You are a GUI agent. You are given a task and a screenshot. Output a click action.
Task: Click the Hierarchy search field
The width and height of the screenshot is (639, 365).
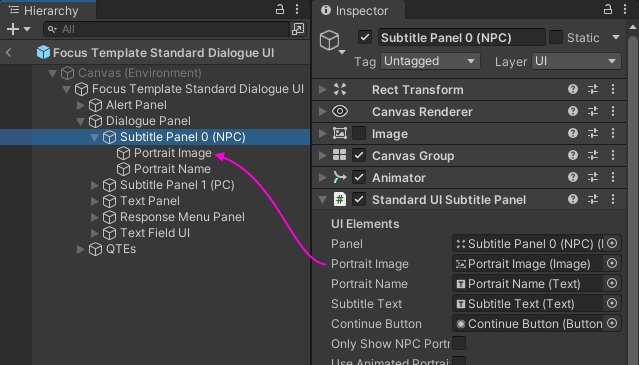coord(166,29)
